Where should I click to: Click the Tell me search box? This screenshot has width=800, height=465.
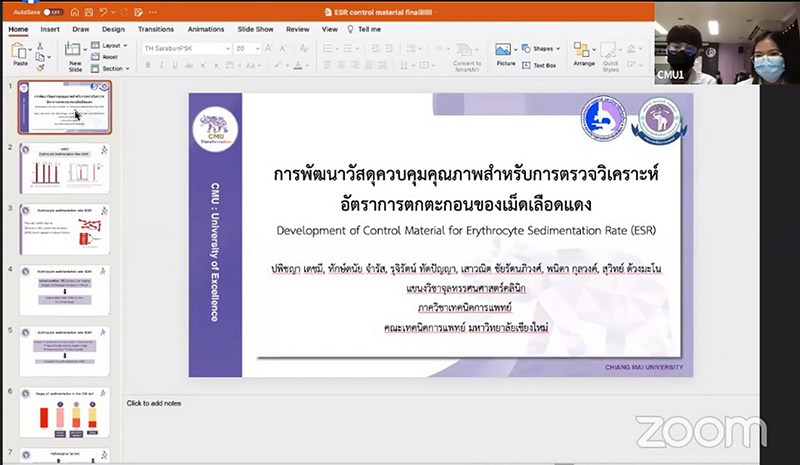(x=364, y=29)
